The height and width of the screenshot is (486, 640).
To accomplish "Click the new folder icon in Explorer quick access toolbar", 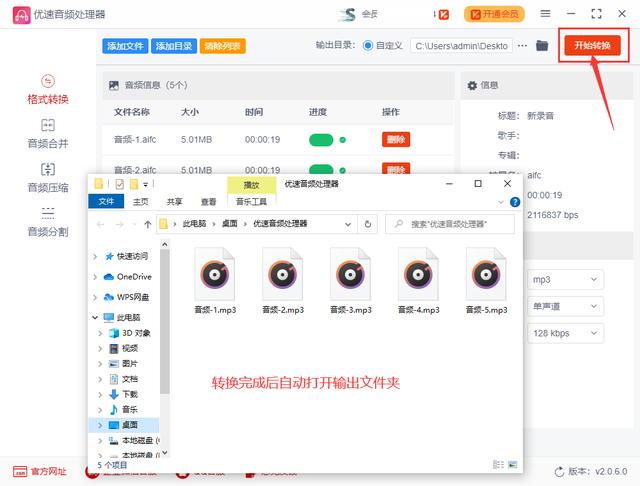I will (134, 184).
